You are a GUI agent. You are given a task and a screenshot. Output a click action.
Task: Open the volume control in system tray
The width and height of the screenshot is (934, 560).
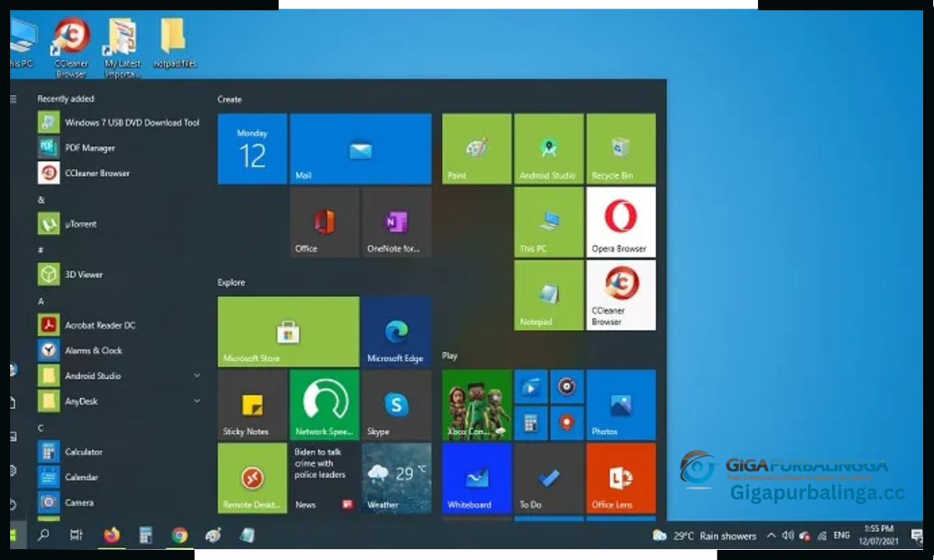point(788,535)
